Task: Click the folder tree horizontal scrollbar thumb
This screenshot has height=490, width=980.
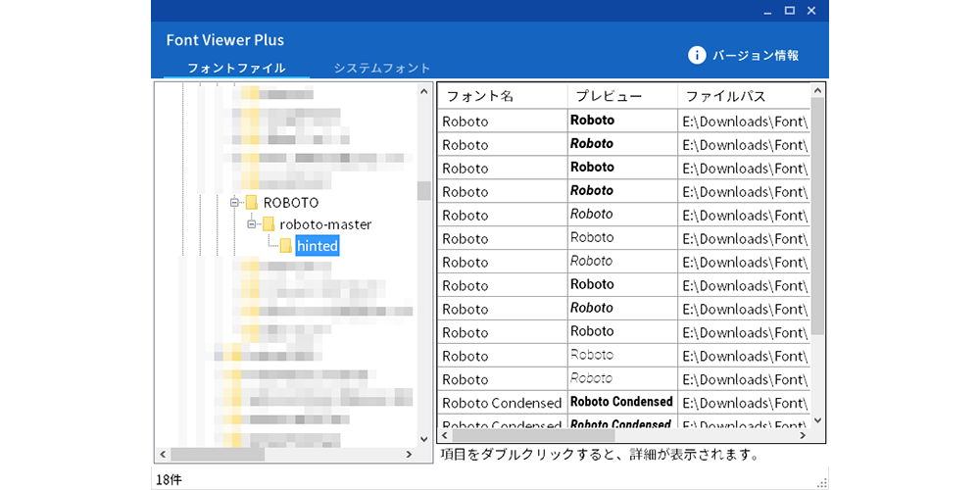Action: tap(218, 455)
